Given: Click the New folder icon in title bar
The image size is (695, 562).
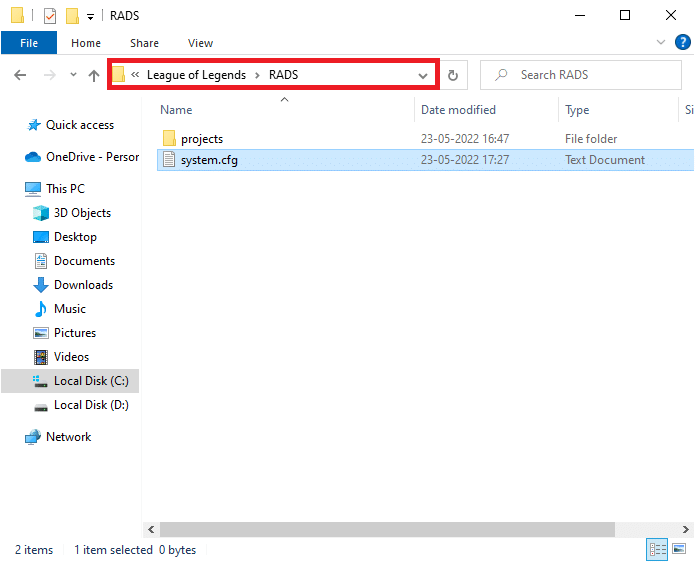Looking at the screenshot, I should tap(72, 16).
